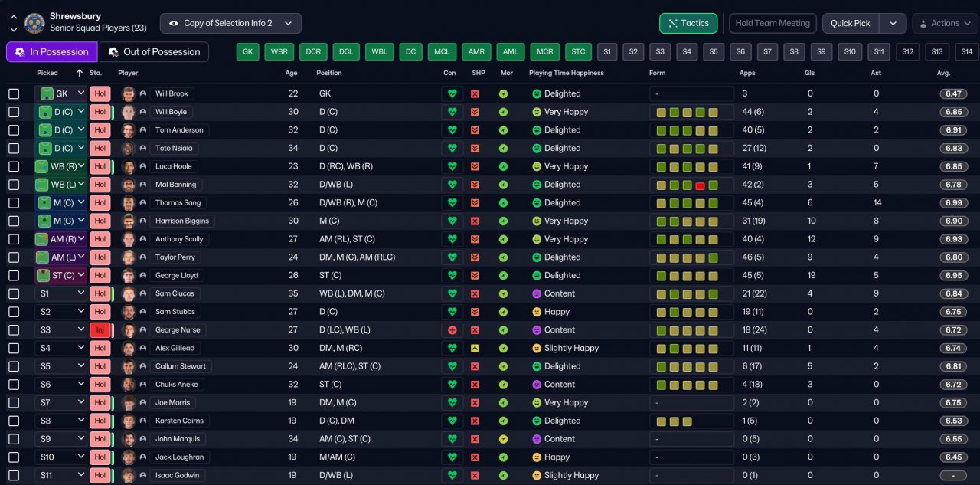
Task: Click Harrison Biggins' red sharpness icon
Action: tap(475, 221)
